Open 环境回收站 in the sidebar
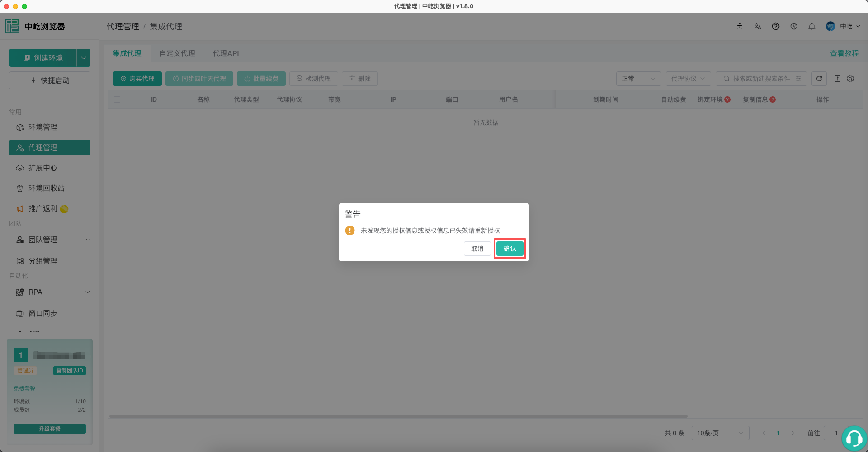868x452 pixels. point(50,188)
